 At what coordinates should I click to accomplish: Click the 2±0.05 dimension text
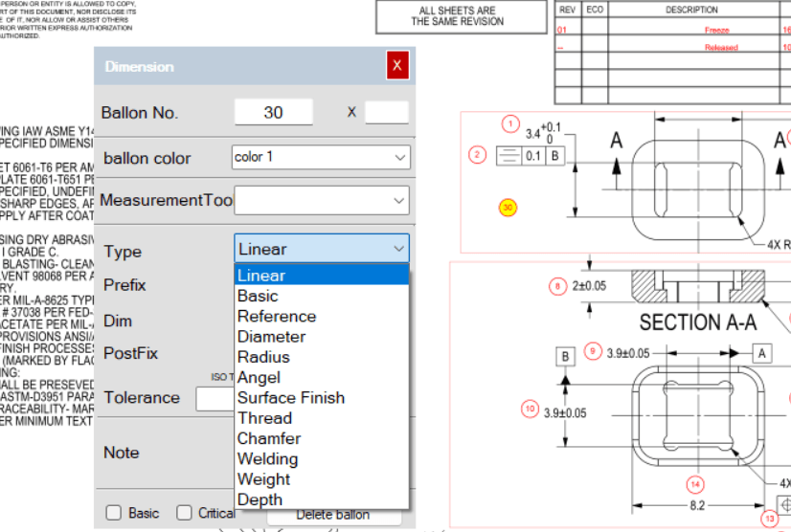[x=589, y=286]
